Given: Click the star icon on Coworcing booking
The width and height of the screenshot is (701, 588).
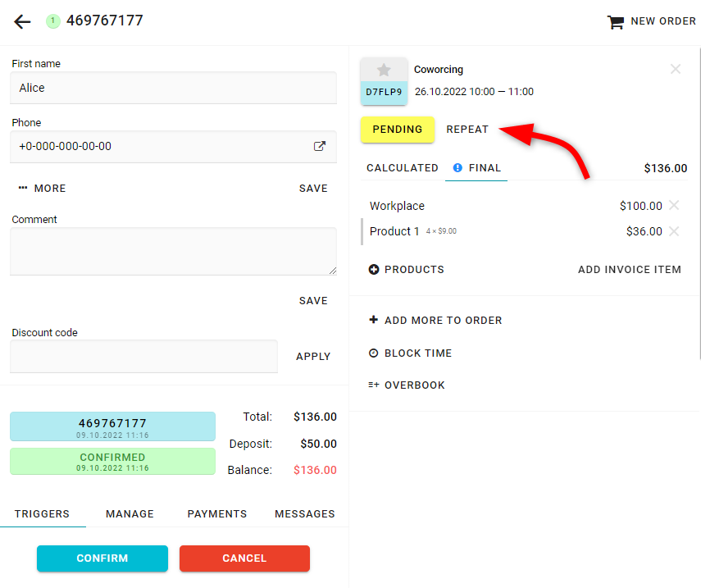Looking at the screenshot, I should [384, 70].
